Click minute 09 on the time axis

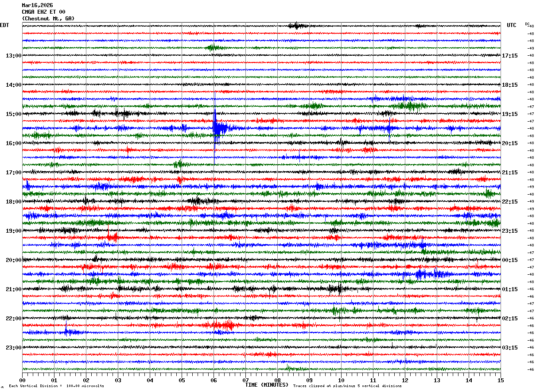point(309,380)
